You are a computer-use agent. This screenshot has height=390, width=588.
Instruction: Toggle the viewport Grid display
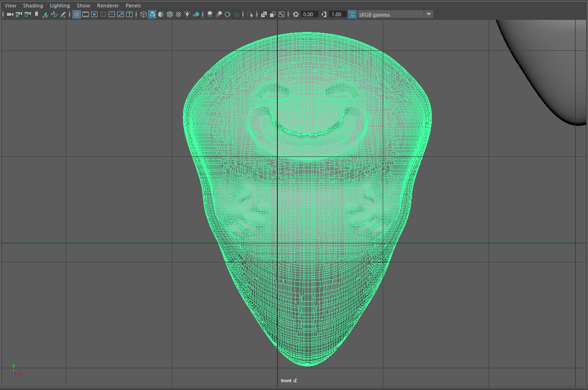click(x=77, y=14)
